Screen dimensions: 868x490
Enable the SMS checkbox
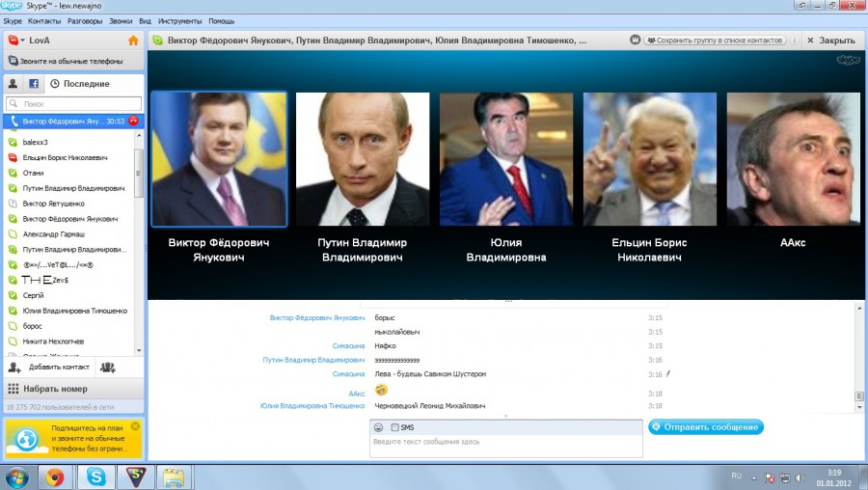click(x=395, y=427)
